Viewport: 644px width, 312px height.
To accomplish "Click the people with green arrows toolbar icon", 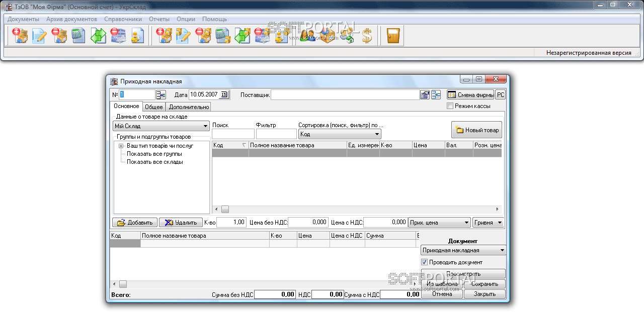I will tap(347, 36).
